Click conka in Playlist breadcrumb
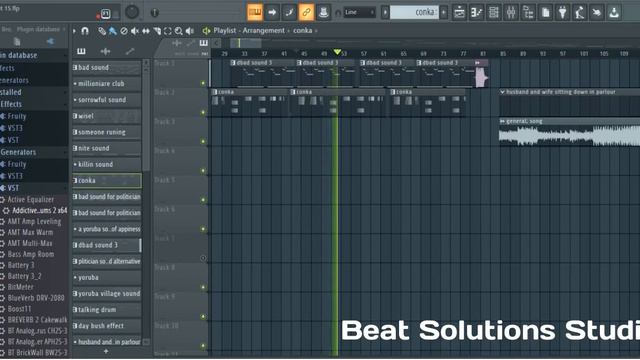640x360 pixels. coord(302,31)
